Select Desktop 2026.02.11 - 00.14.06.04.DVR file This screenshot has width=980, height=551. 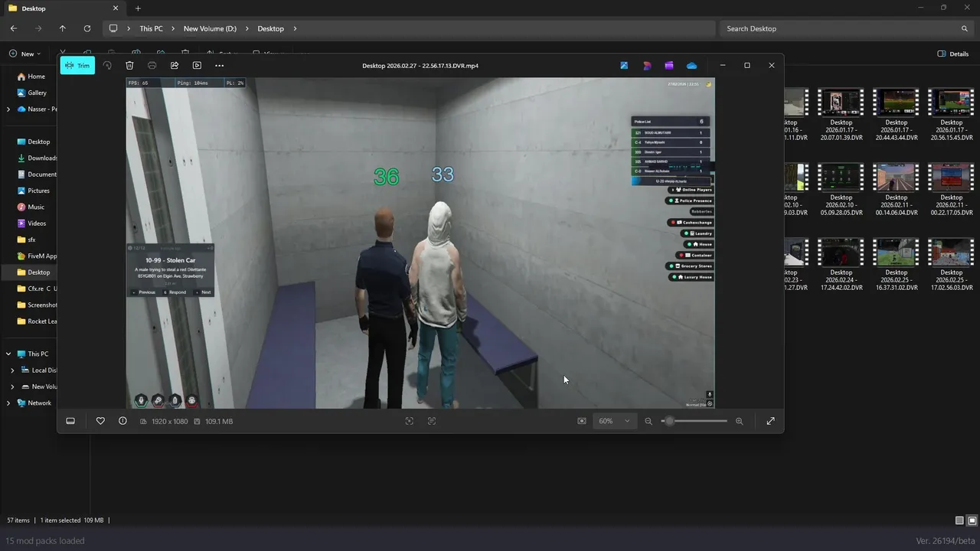pyautogui.click(x=897, y=190)
